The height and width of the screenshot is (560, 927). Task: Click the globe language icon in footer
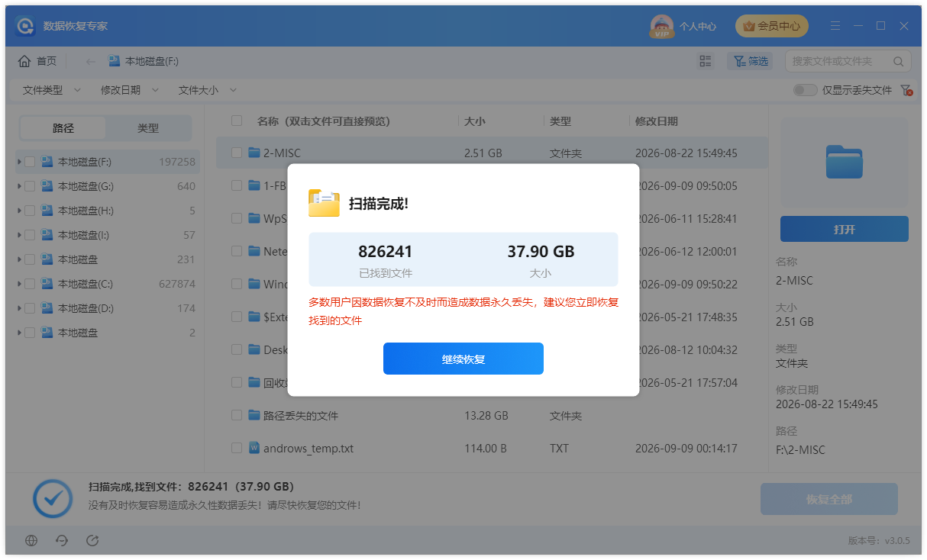point(31,541)
